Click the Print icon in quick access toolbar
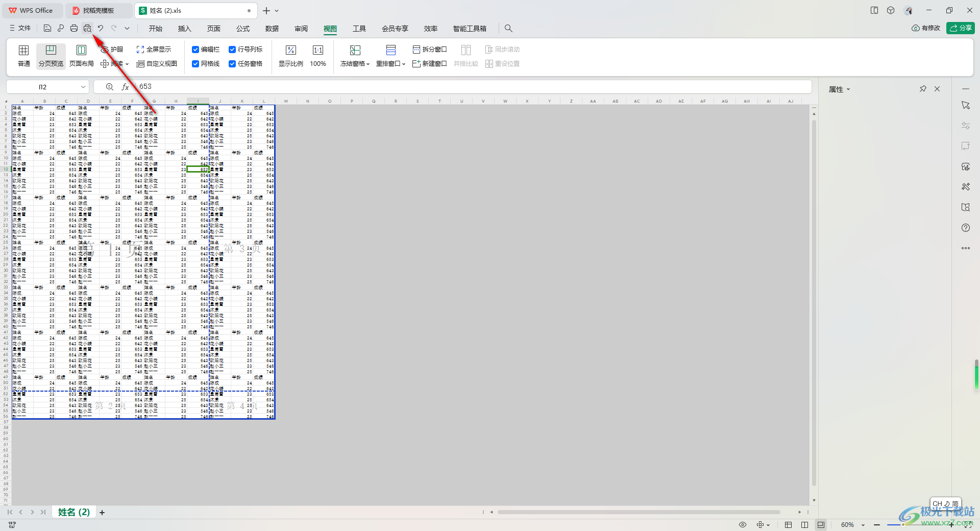The width and height of the screenshot is (980, 531). click(74, 29)
